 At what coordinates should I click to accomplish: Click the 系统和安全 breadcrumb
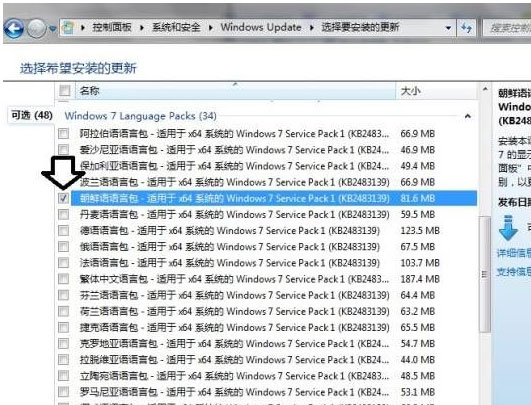176,27
